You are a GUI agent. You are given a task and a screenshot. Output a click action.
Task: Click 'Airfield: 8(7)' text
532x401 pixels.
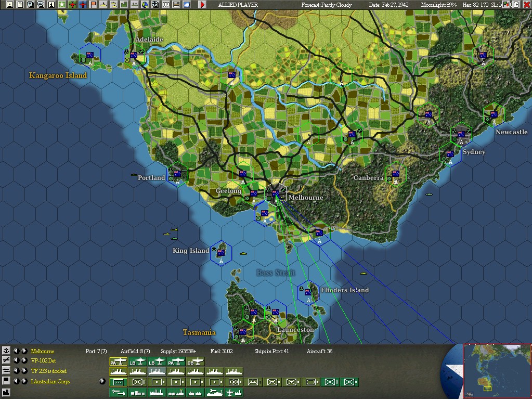point(135,351)
